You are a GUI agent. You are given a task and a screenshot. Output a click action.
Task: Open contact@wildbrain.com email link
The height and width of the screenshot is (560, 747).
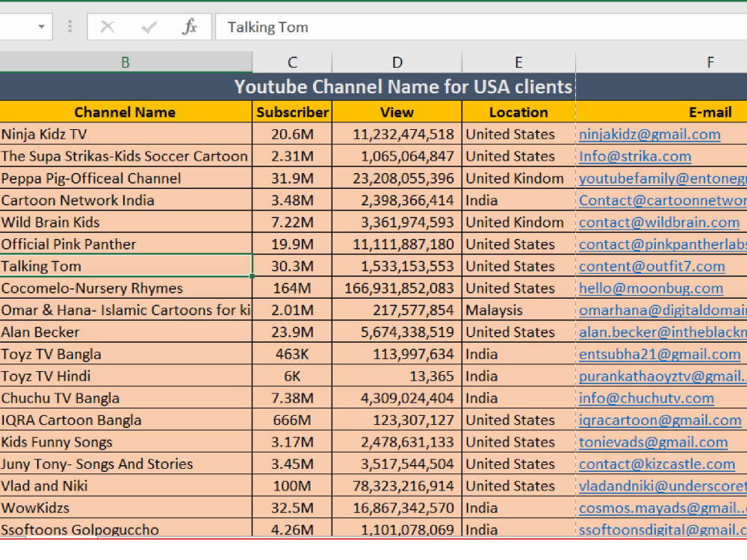[x=659, y=223]
